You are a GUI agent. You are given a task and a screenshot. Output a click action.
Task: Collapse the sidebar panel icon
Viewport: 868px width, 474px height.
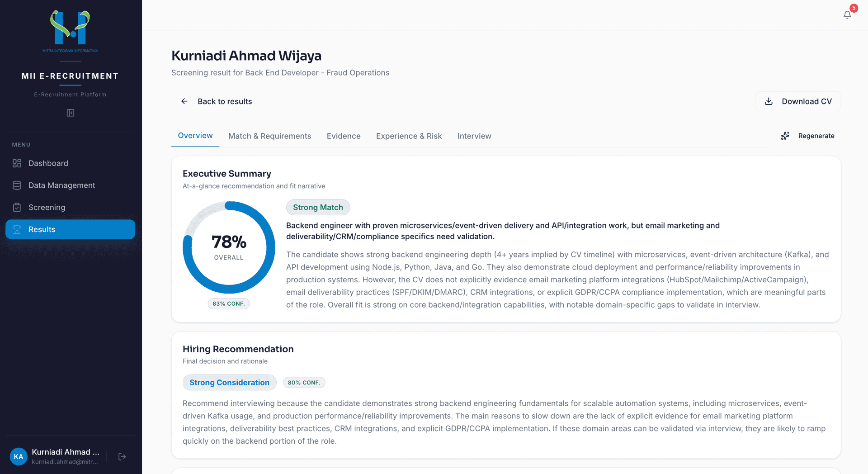coord(71,113)
